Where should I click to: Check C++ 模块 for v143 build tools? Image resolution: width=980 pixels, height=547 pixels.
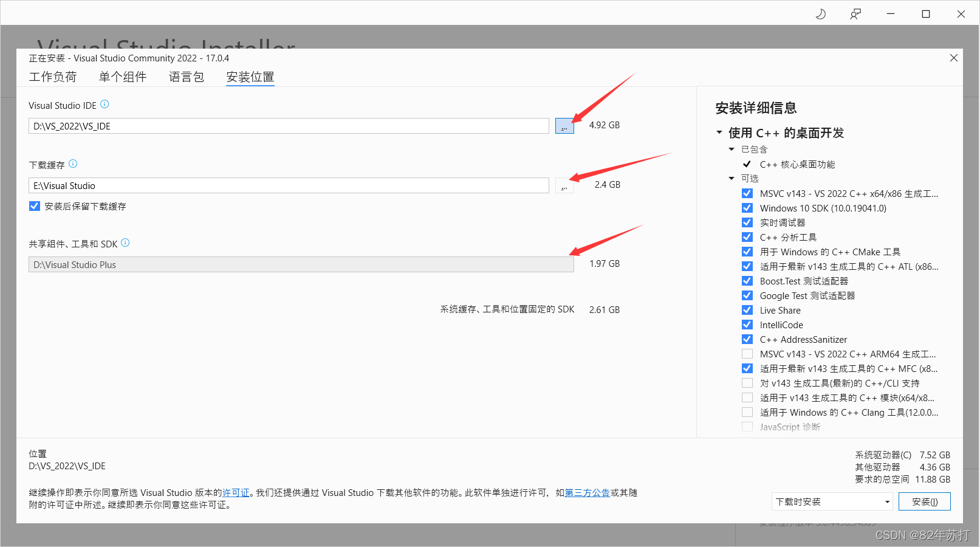747,397
